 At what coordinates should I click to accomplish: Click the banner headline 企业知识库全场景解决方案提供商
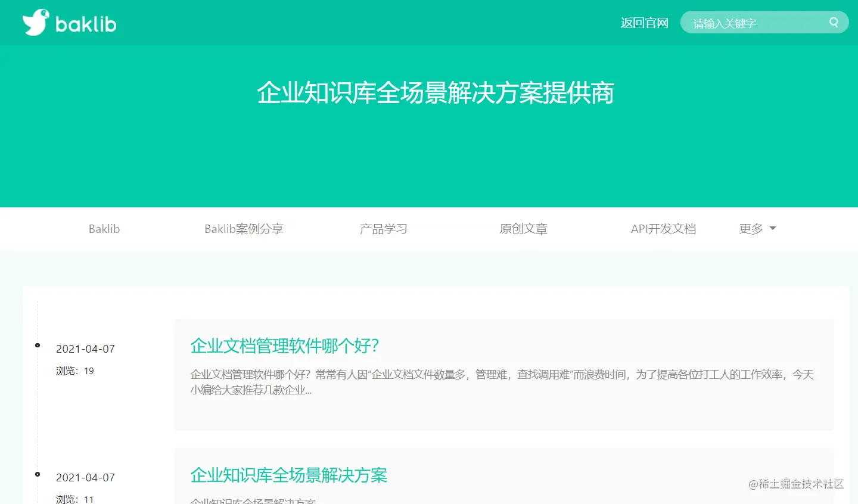tap(436, 93)
